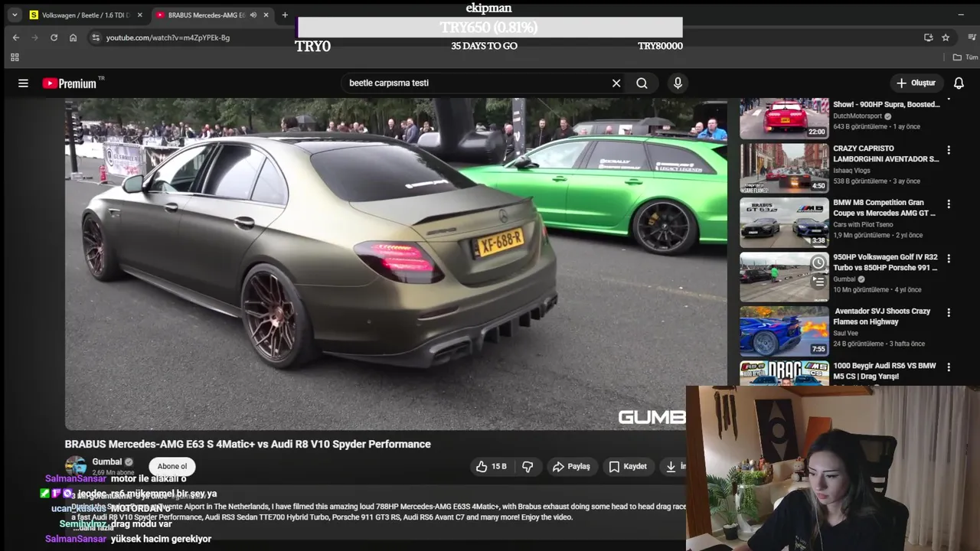Image resolution: width=980 pixels, height=551 pixels.
Task: Open options for BMW M8 Competition video
Action: click(x=949, y=204)
